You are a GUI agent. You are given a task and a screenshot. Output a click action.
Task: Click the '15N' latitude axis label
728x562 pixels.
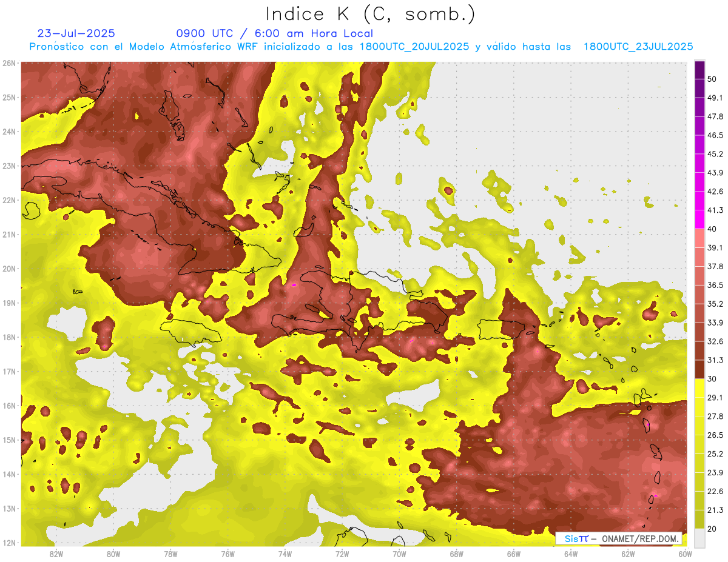point(8,440)
